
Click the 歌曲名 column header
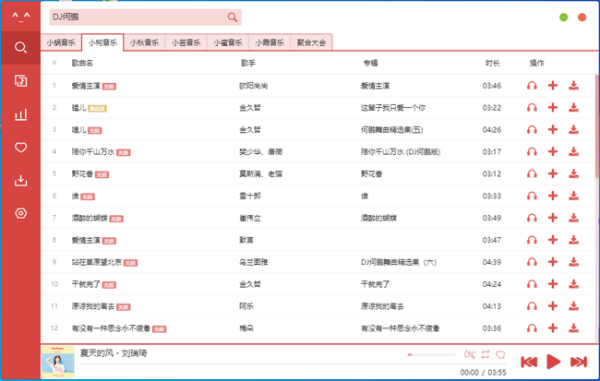(x=82, y=63)
